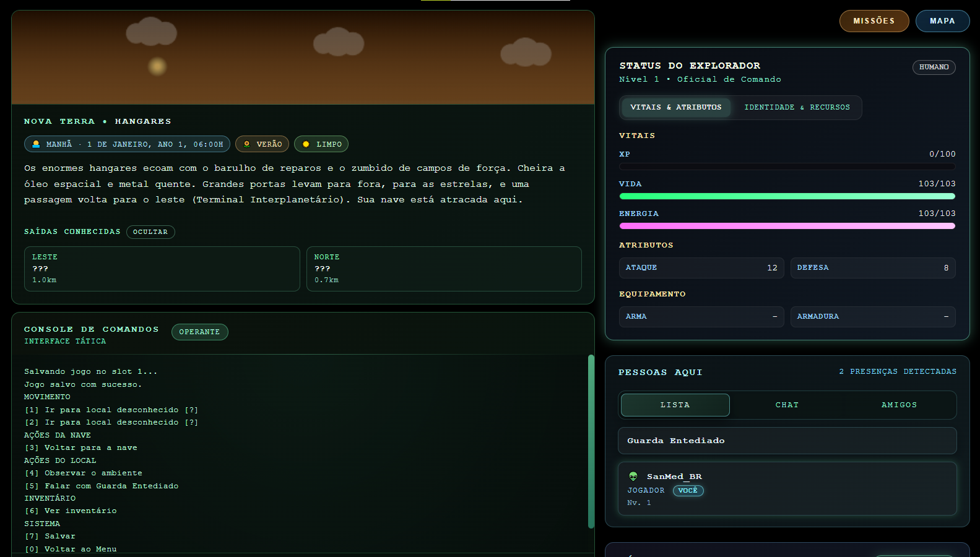Click the OPERANTE console status badge

pyautogui.click(x=199, y=332)
